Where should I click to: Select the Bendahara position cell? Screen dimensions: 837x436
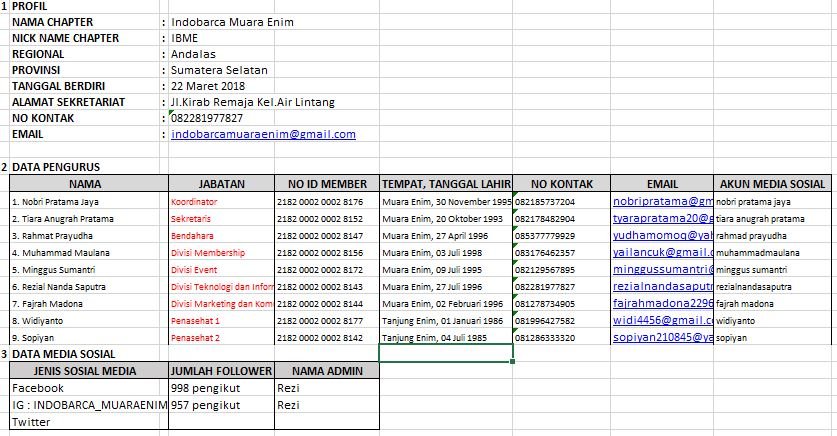pyautogui.click(x=222, y=236)
